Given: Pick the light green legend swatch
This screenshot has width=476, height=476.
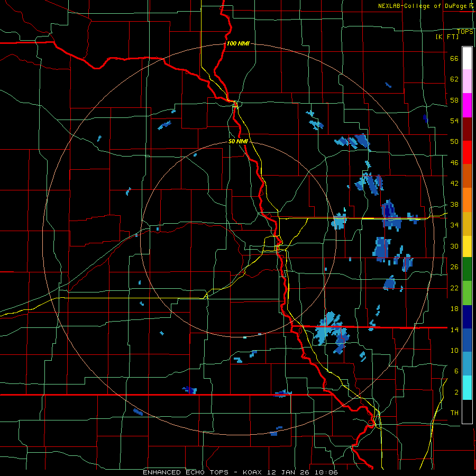Looking at the screenshot, I should click(x=467, y=293).
